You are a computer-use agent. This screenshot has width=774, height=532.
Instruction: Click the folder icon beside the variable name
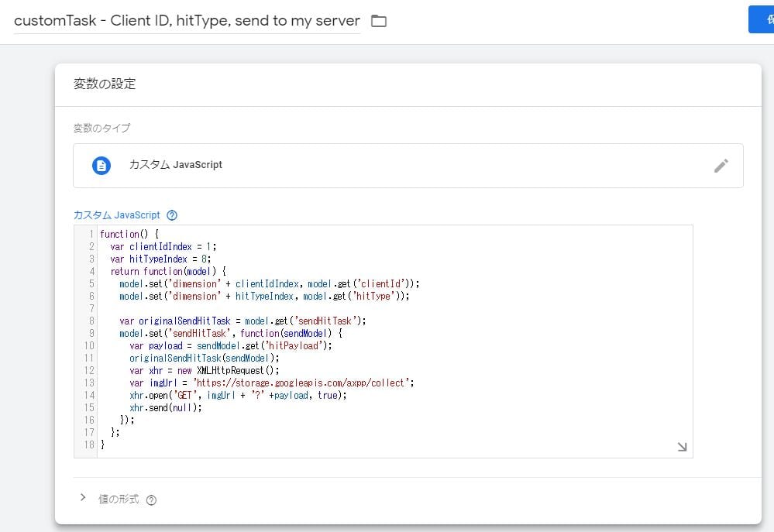(378, 21)
